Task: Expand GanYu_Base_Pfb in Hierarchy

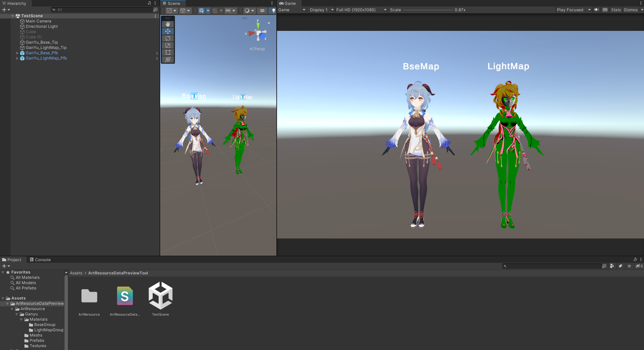Action: (17, 53)
